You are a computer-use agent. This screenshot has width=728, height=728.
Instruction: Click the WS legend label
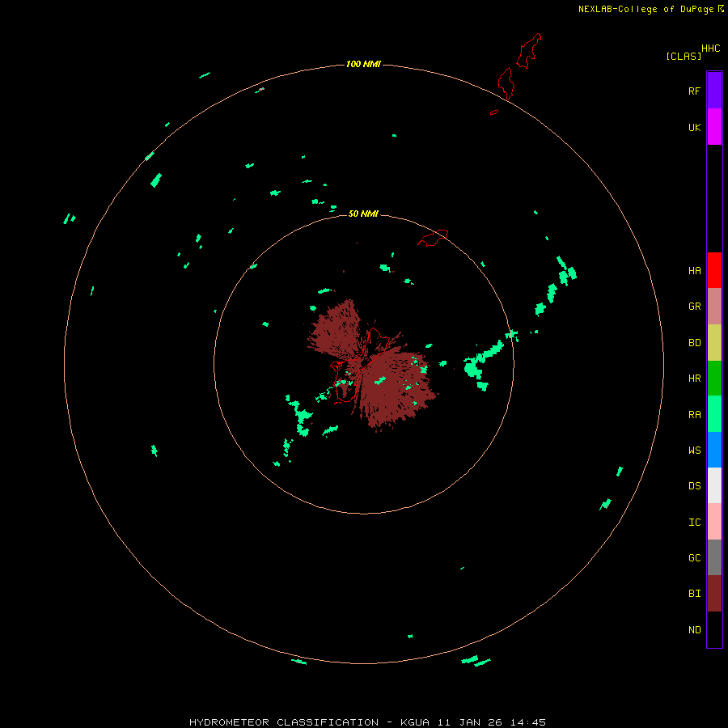694,450
